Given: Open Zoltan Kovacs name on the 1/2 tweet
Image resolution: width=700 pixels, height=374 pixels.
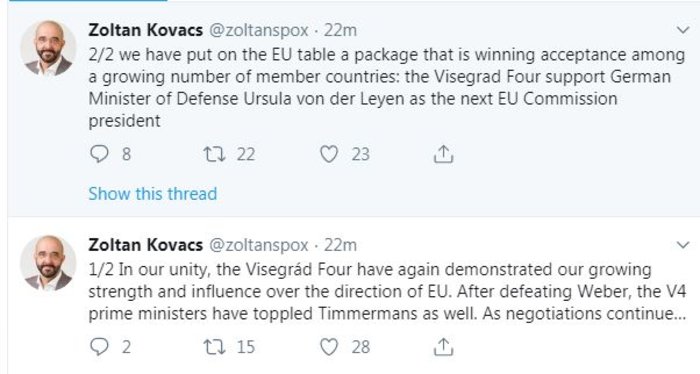Looking at the screenshot, I should coord(146,245).
